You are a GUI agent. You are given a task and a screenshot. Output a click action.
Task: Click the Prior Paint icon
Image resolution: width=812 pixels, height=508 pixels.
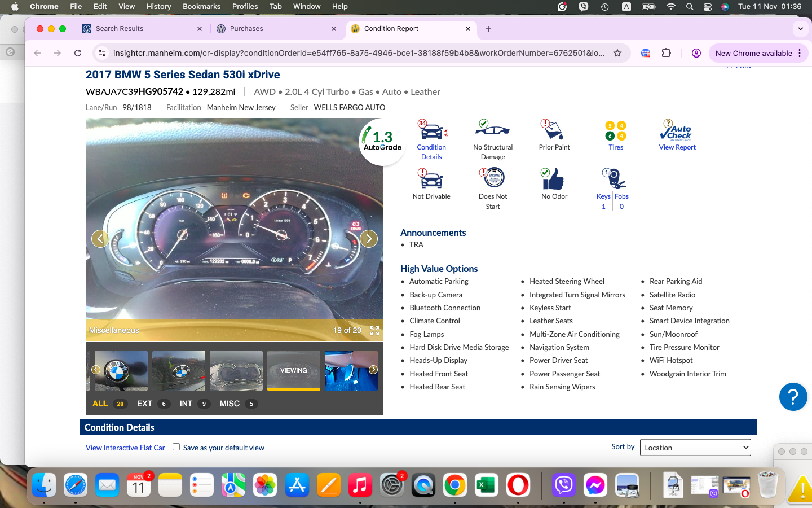click(x=554, y=131)
